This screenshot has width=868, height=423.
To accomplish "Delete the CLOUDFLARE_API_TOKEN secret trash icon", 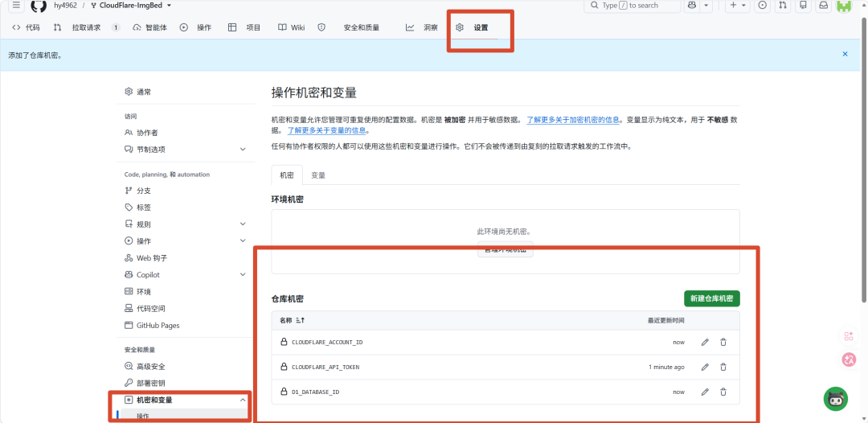I will point(723,367).
